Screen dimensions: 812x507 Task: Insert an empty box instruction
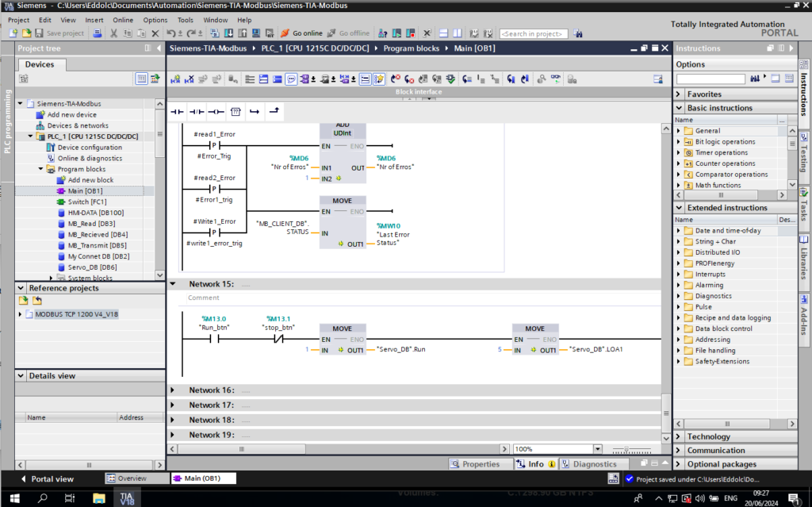coord(235,111)
